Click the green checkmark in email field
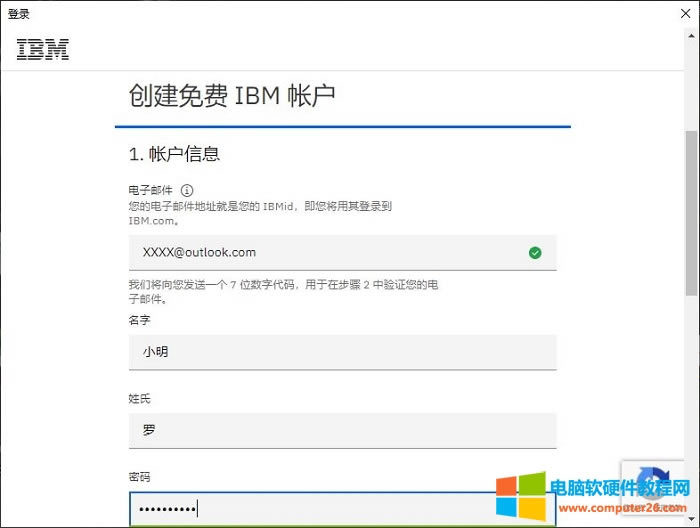700x528 pixels. click(x=535, y=253)
